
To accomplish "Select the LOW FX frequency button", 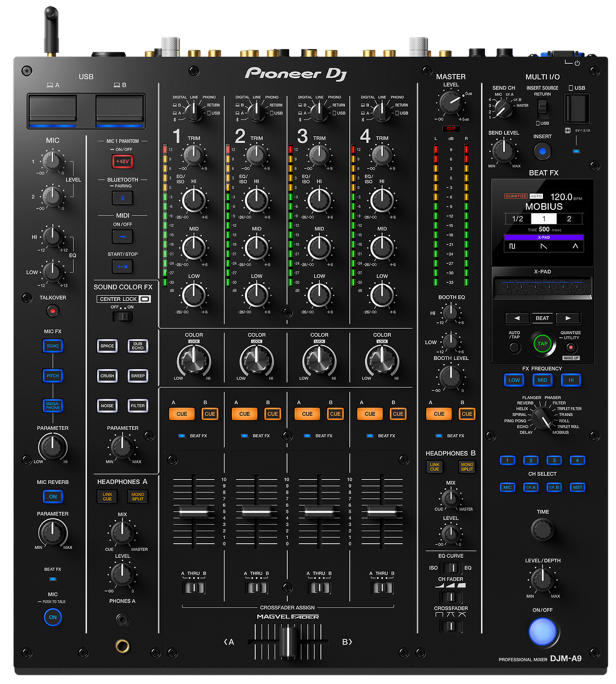I will (514, 380).
